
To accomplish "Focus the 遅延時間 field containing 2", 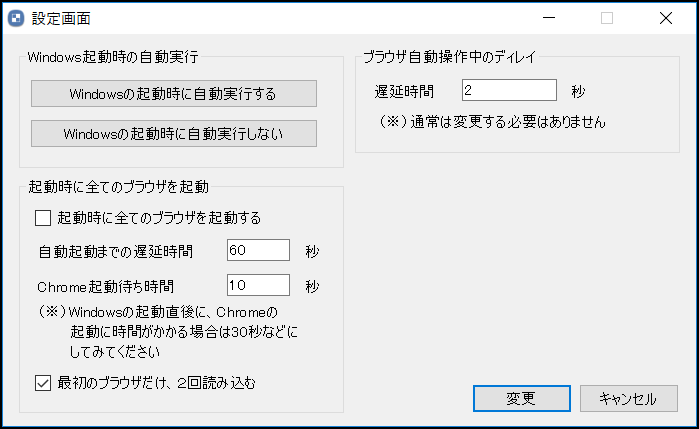I will coord(508,91).
